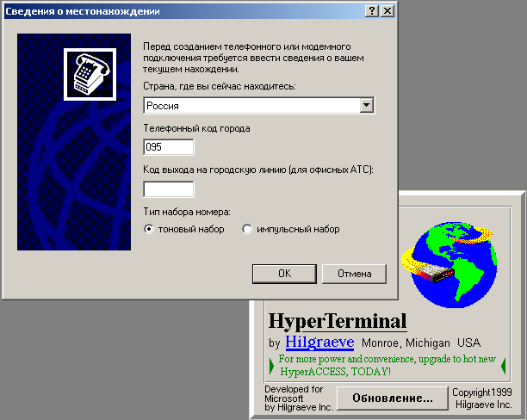
Task: Click the area code field containing 095
Action: [169, 147]
